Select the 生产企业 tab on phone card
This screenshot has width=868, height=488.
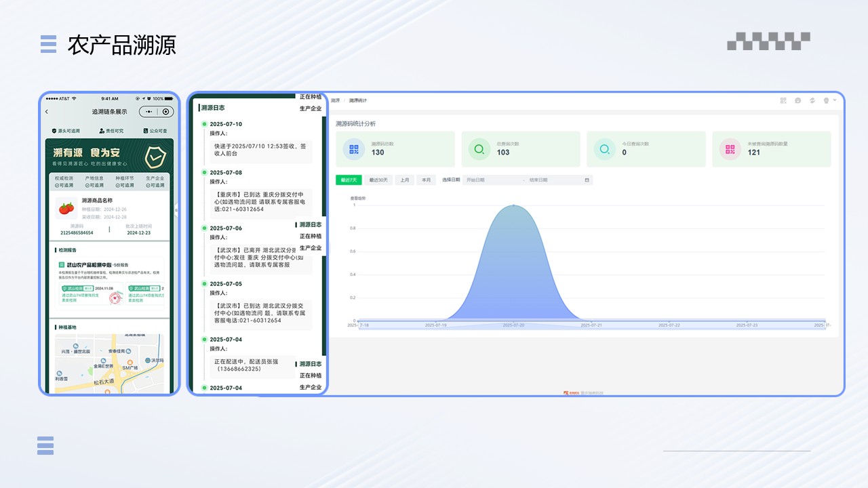[x=155, y=182]
